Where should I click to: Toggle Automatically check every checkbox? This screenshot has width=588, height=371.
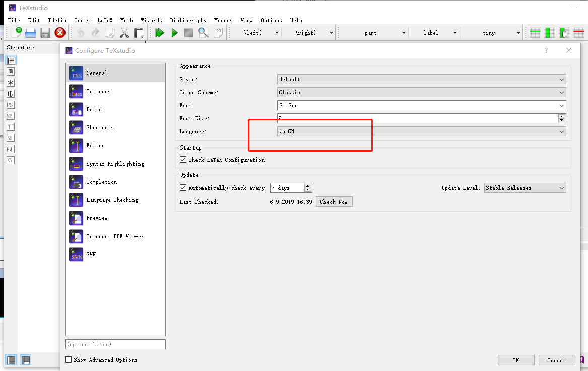click(183, 187)
